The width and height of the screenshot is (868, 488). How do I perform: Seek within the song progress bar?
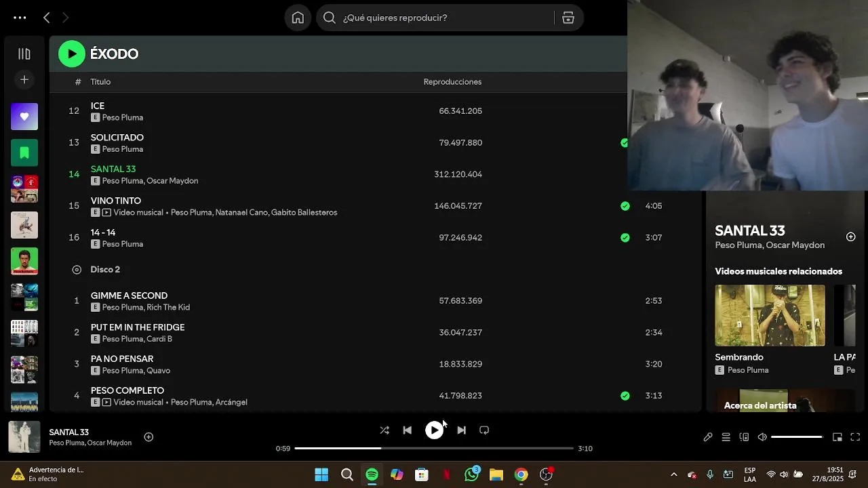pos(434,448)
